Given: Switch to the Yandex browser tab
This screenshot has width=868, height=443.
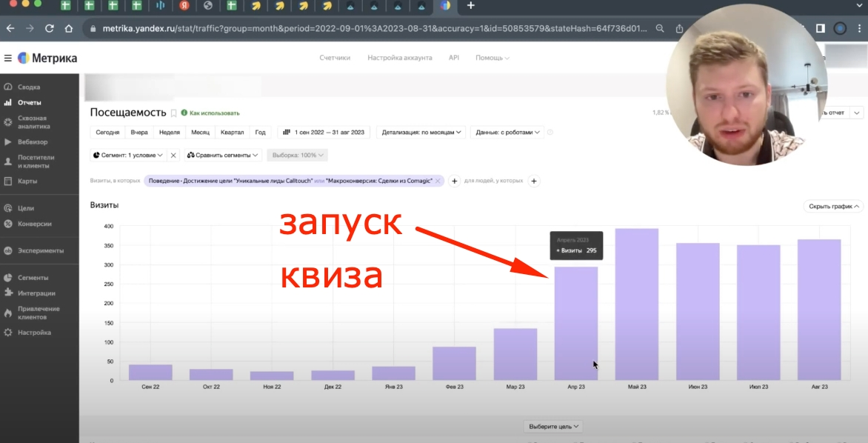Looking at the screenshot, I should point(184,5).
